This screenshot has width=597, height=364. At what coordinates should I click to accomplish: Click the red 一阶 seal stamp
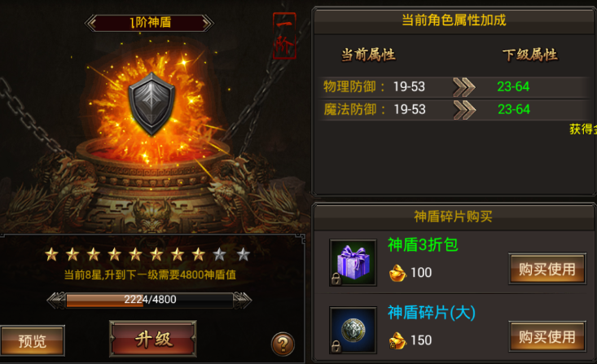284,36
